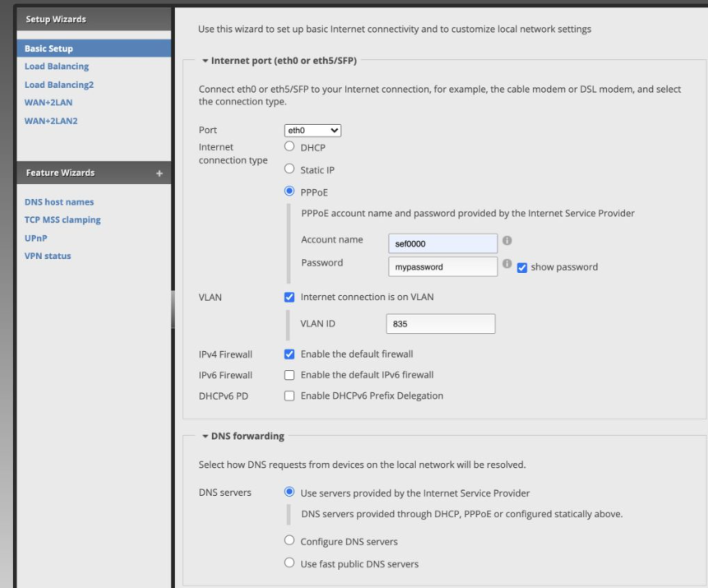Open the WAN+2LAN wizard

(50, 103)
